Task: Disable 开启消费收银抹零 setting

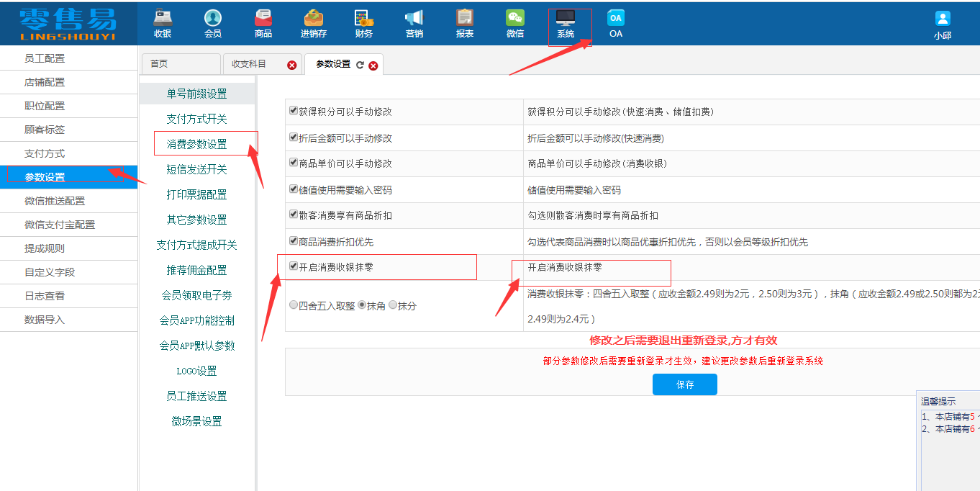Action: click(294, 266)
